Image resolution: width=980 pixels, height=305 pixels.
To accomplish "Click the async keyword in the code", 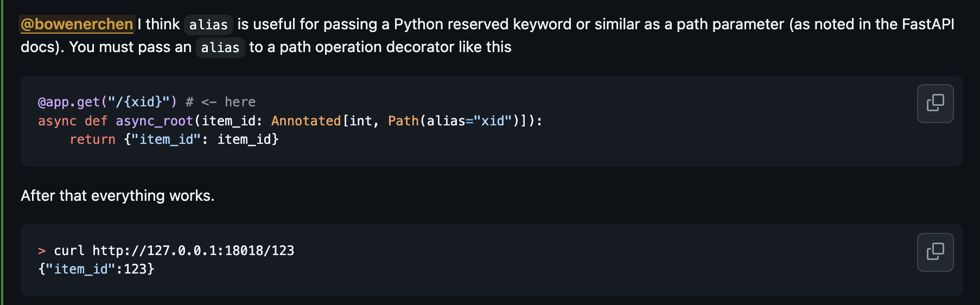I will pos(57,121).
